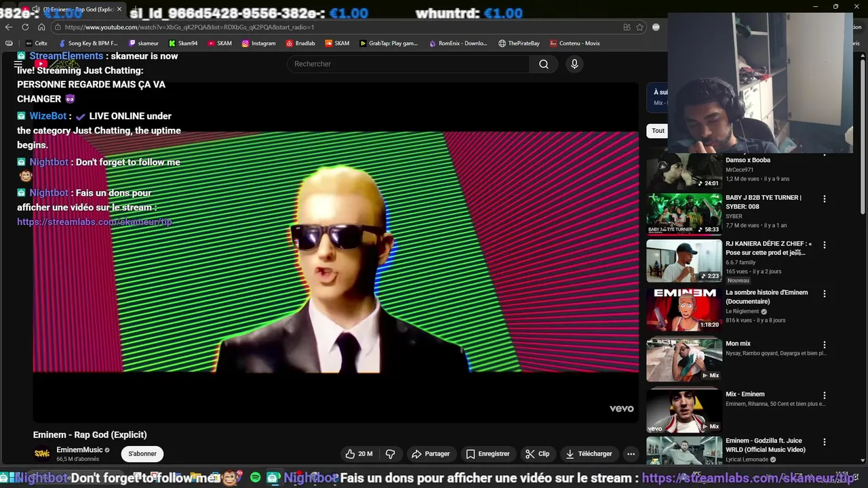Open the Contenu - Movix bookmark
Image resolution: width=868 pixels, height=488 pixels.
click(575, 43)
